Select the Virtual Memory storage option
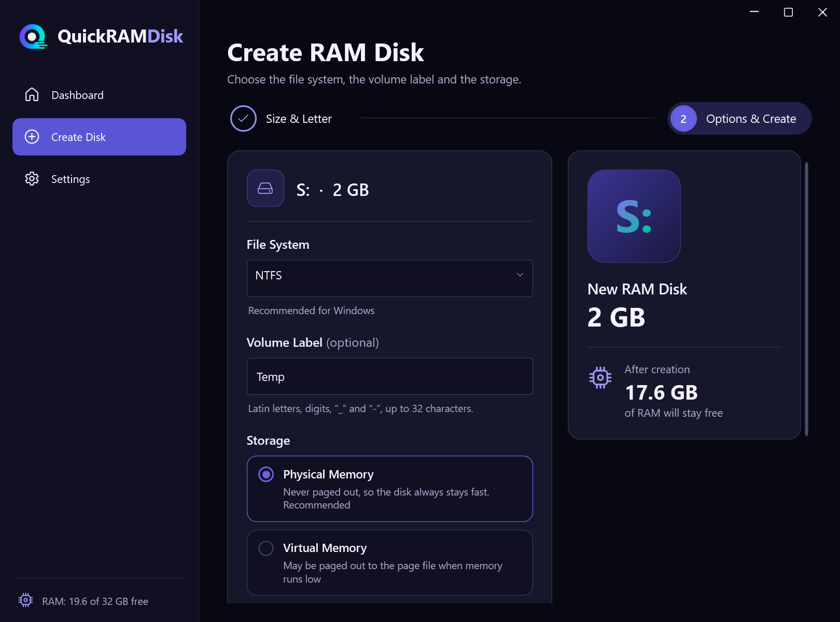Screen dimensions: 840x622 390,562
